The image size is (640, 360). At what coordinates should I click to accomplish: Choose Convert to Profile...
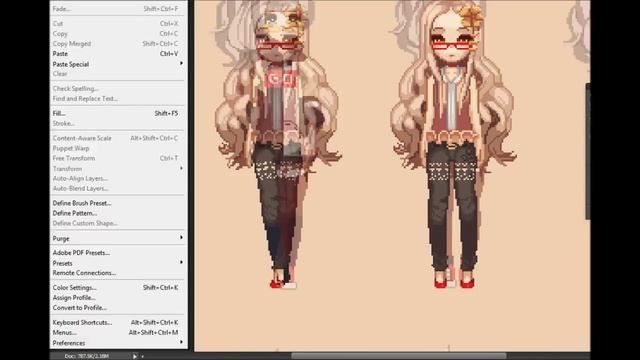click(x=118, y=308)
